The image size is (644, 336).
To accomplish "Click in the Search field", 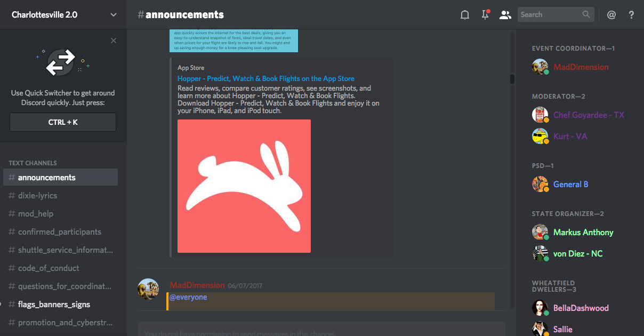I will coord(549,14).
